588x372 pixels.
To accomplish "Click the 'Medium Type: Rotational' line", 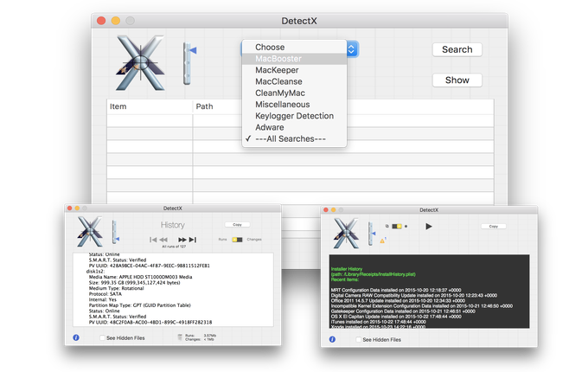I will click(116, 288).
